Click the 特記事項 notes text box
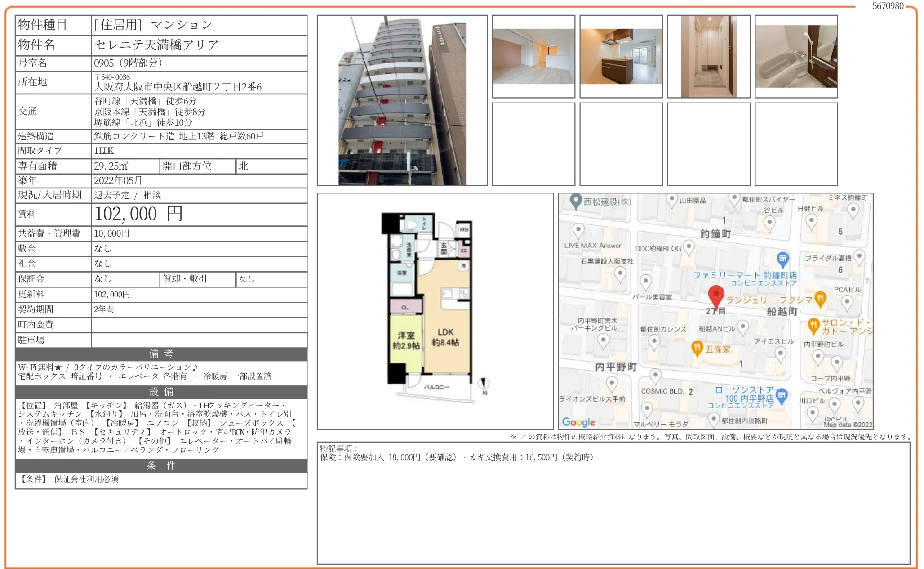The width and height of the screenshot is (924, 569). (x=613, y=503)
